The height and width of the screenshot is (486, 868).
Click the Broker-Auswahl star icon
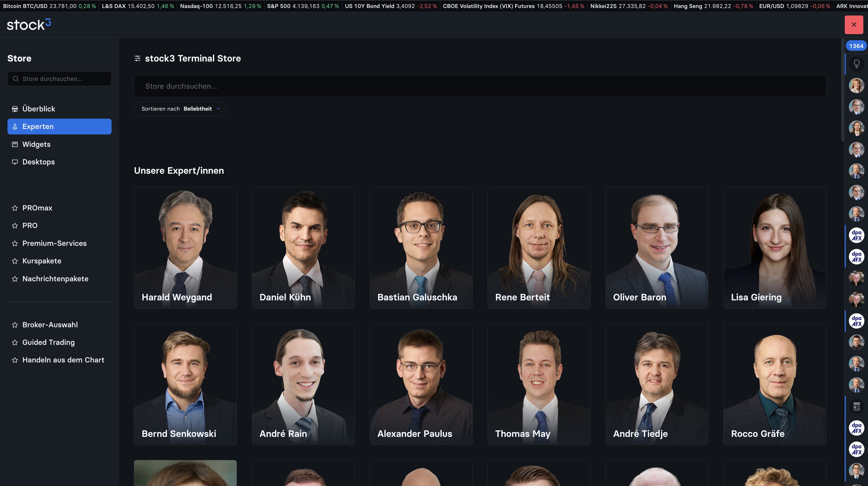tap(15, 325)
